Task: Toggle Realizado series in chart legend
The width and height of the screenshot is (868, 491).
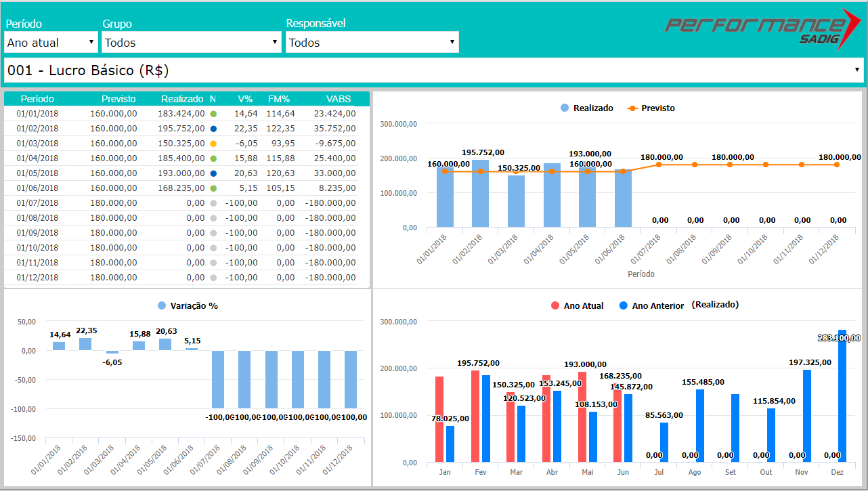Action: (586, 108)
